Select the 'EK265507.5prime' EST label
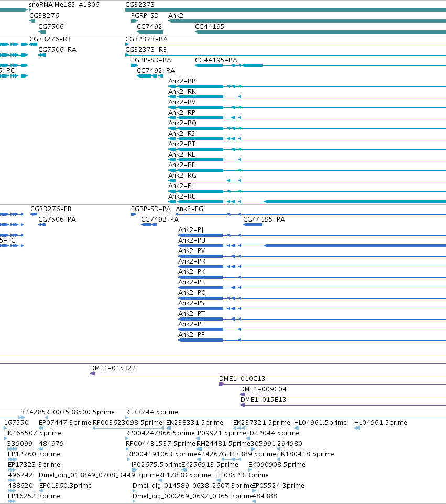The height and width of the screenshot is (504, 446). (32, 433)
